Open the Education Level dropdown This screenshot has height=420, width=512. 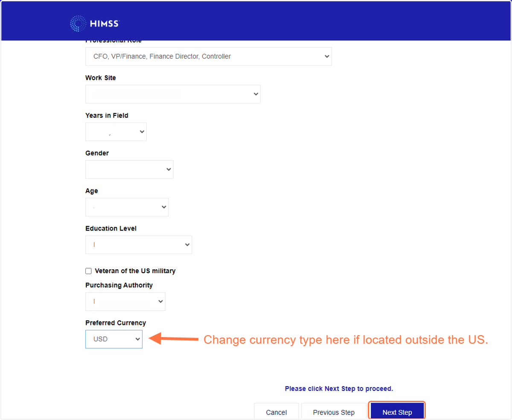click(x=139, y=245)
